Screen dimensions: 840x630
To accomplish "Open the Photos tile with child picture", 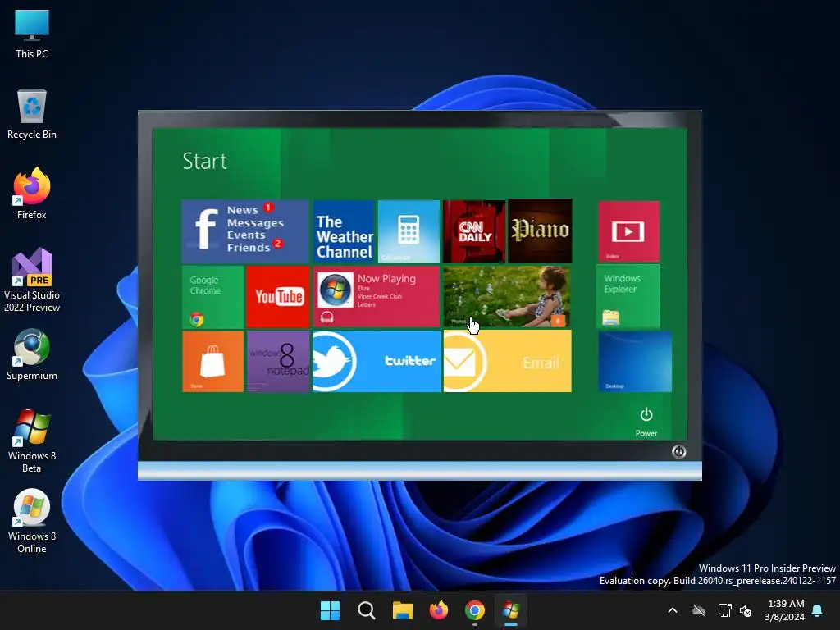I will tap(507, 297).
